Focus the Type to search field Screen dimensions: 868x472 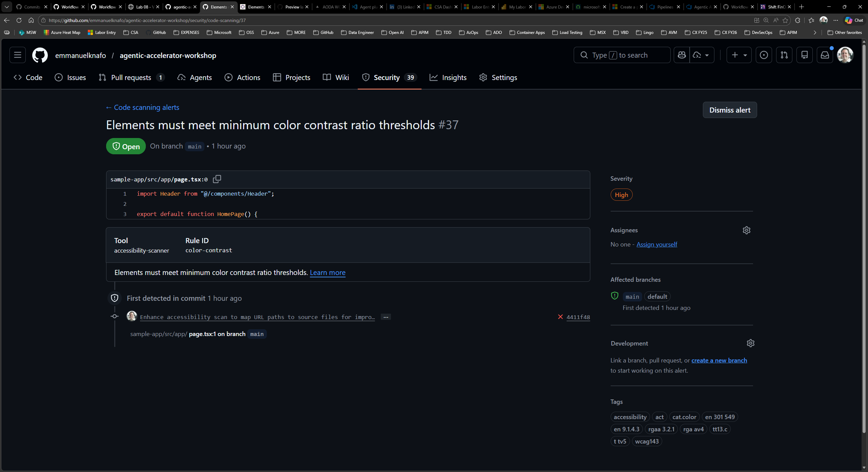point(622,55)
